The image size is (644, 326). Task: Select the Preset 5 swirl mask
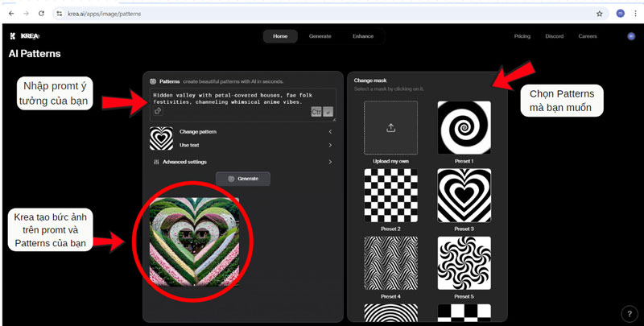click(464, 263)
